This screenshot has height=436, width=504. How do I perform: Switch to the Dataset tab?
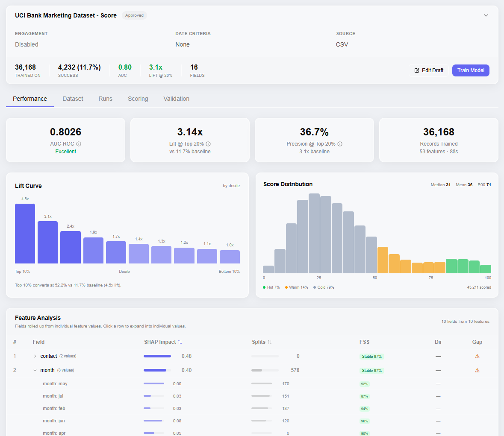click(73, 99)
